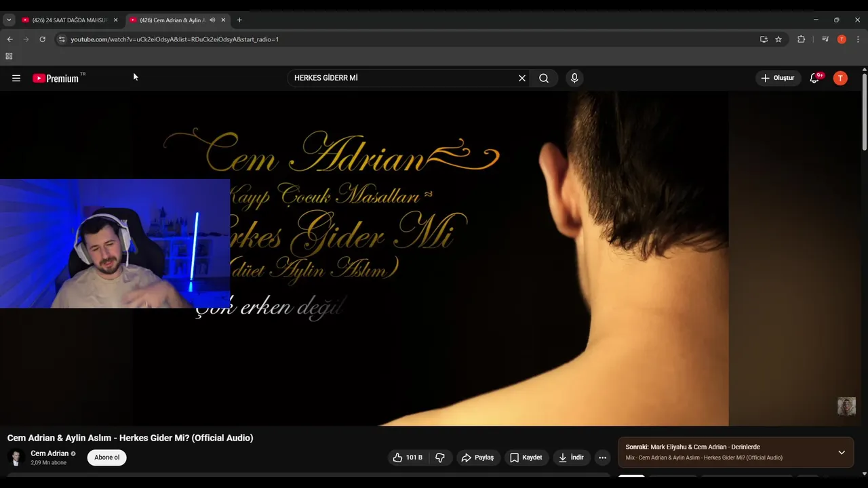Subscribe using Abone ol button
This screenshot has height=488, width=868.
click(107, 457)
